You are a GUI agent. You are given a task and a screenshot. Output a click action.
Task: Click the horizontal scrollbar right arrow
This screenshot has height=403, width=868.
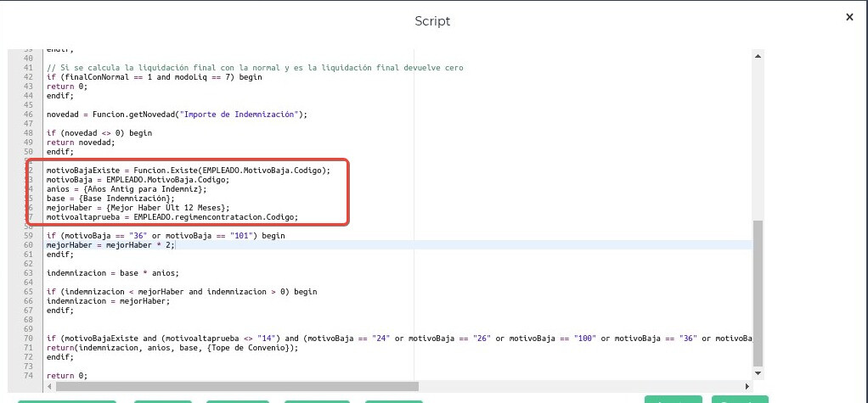click(x=747, y=386)
